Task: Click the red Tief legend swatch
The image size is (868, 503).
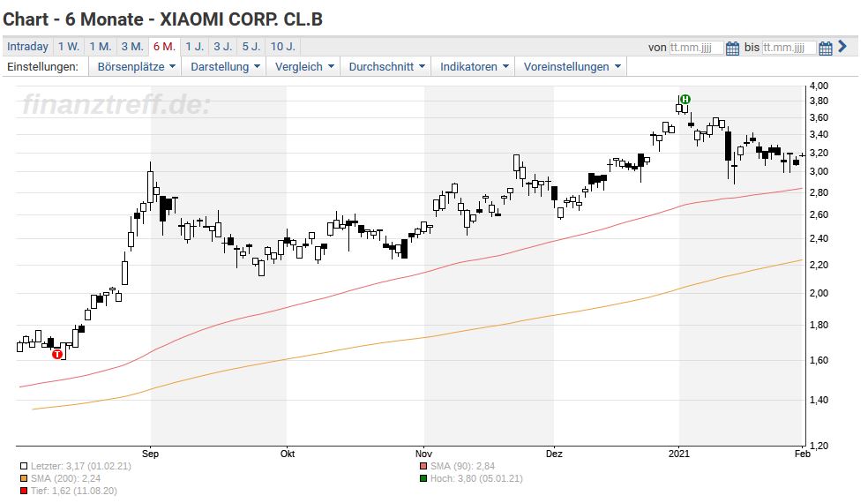Action: 24,491
